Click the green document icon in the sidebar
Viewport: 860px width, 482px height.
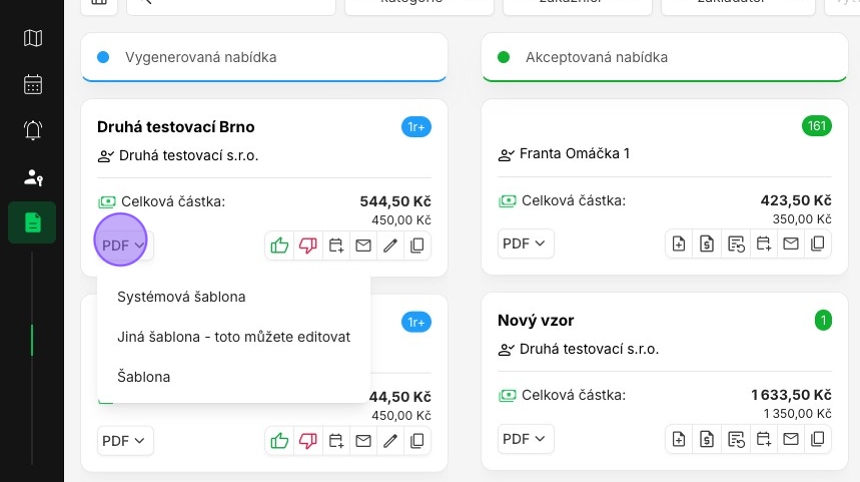point(33,222)
